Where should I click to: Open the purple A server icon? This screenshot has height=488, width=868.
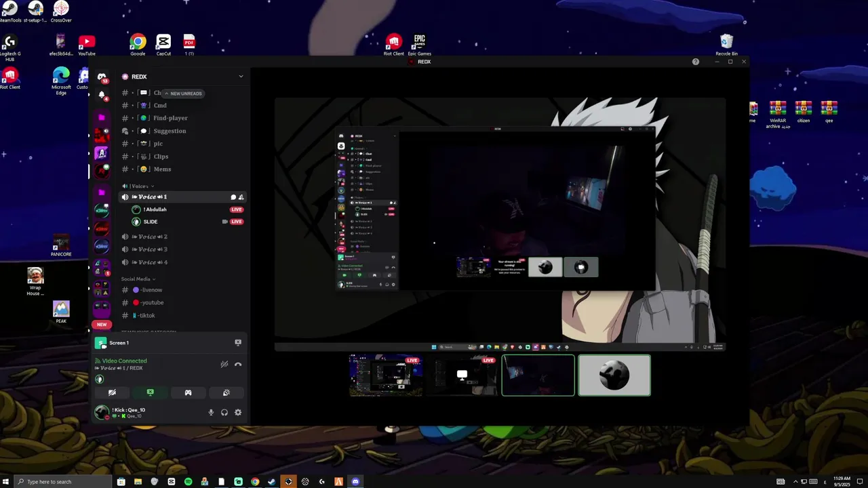click(x=102, y=153)
